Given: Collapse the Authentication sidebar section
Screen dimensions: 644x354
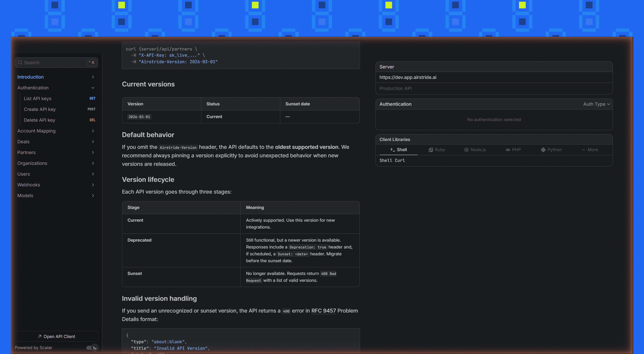Looking at the screenshot, I should (x=93, y=88).
